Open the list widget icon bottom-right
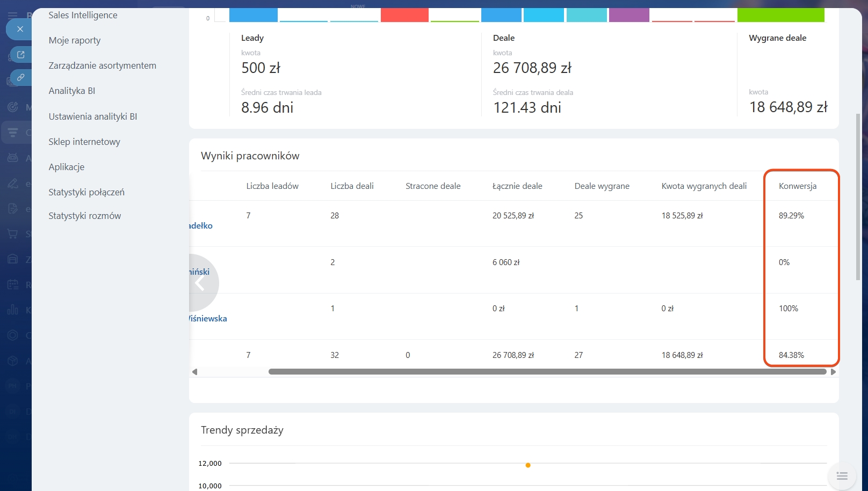The image size is (868, 491). (x=842, y=476)
